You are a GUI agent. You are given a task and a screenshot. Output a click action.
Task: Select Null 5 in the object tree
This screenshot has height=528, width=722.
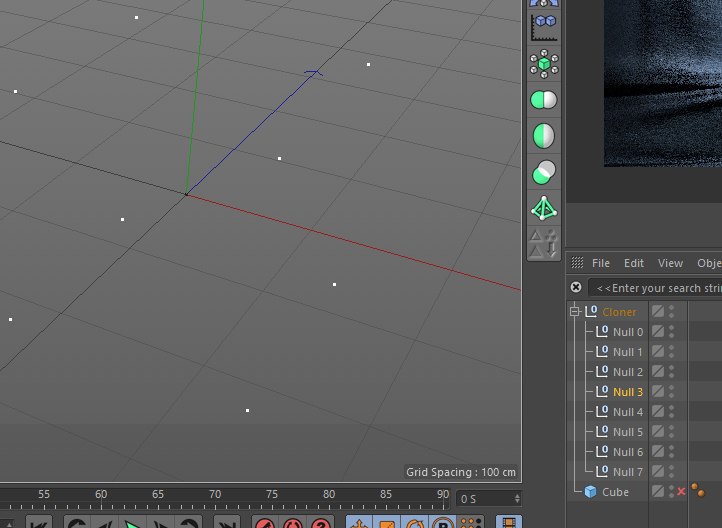[x=628, y=432]
